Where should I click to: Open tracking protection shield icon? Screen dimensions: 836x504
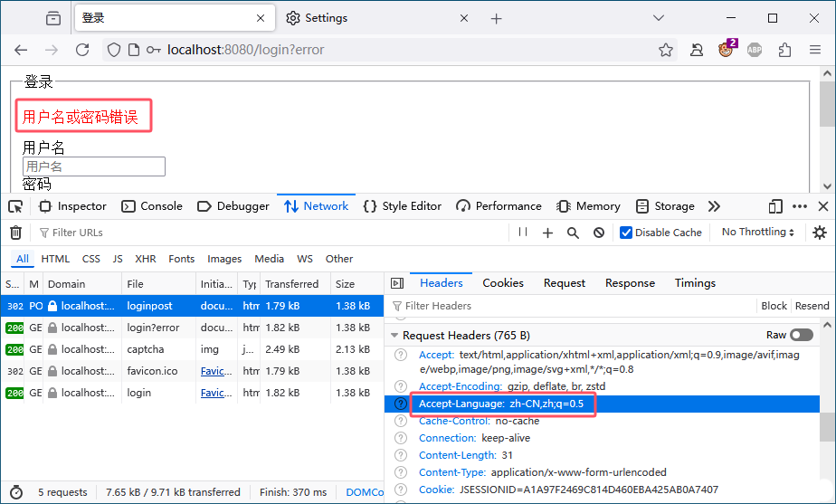pos(114,50)
